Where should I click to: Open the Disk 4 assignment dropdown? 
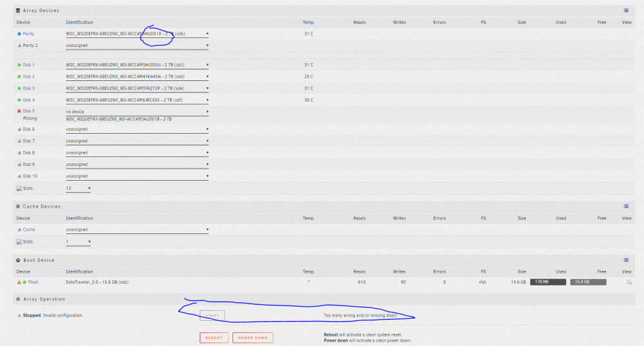137,100
